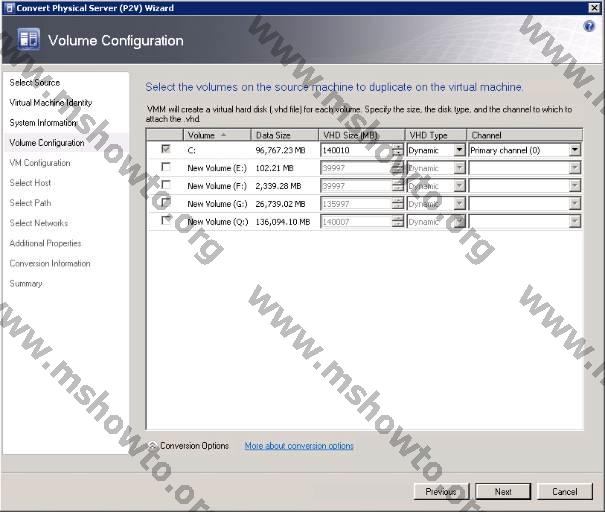Enable the New Volume (F:) checkbox
The image size is (605, 512).
166,185
